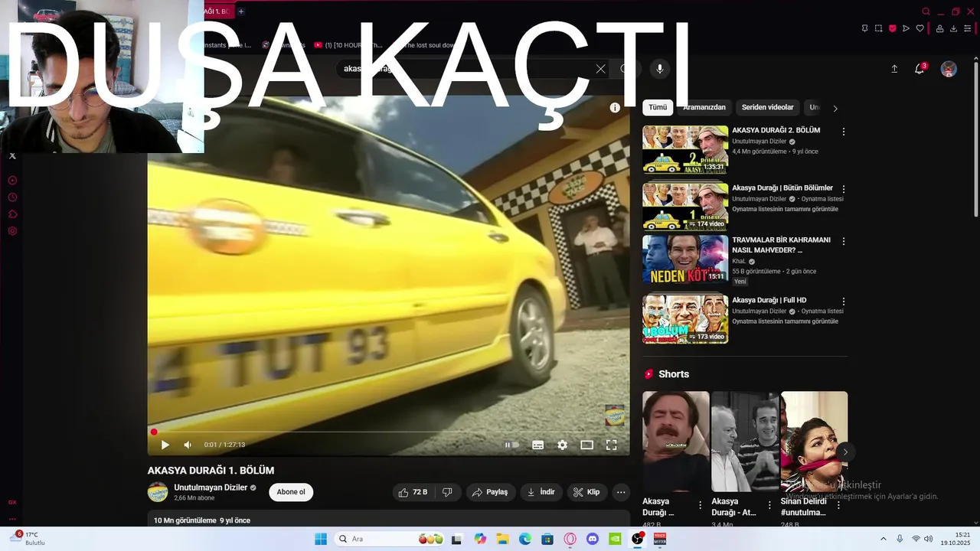Open GX Corner at sidebar bottom

pyautogui.click(x=12, y=503)
